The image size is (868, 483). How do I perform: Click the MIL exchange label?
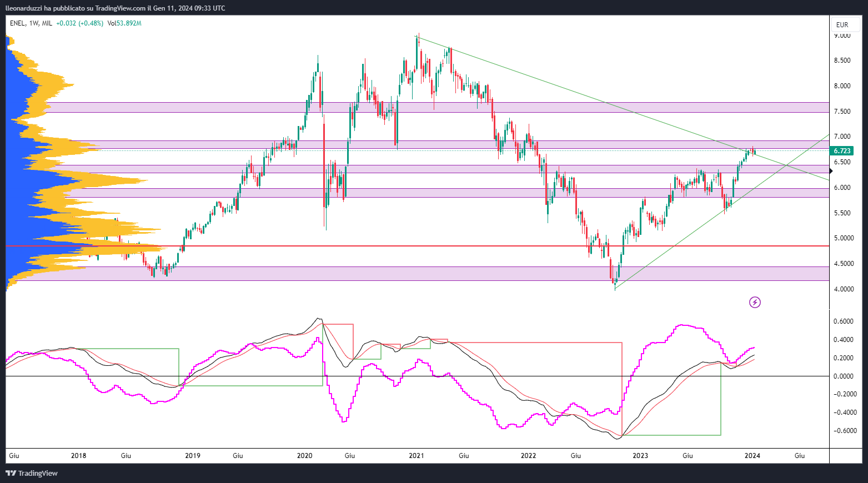(47, 23)
